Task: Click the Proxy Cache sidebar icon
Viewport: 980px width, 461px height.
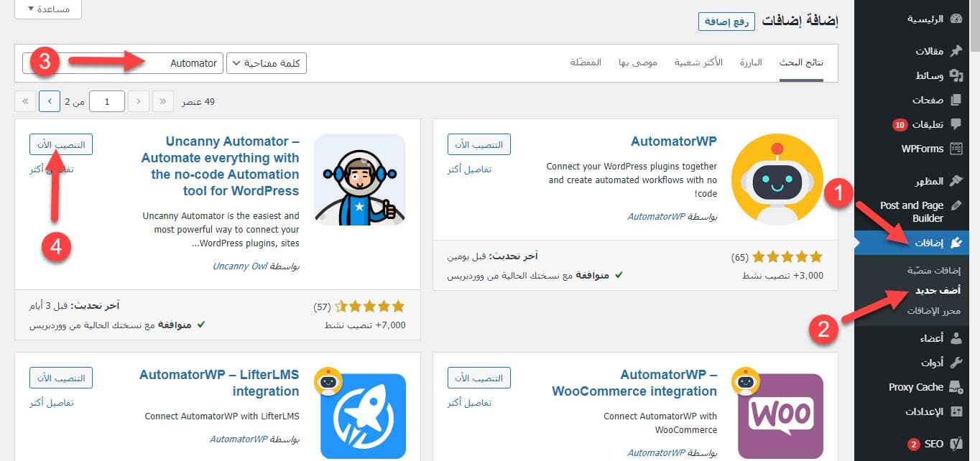Action: (956, 387)
